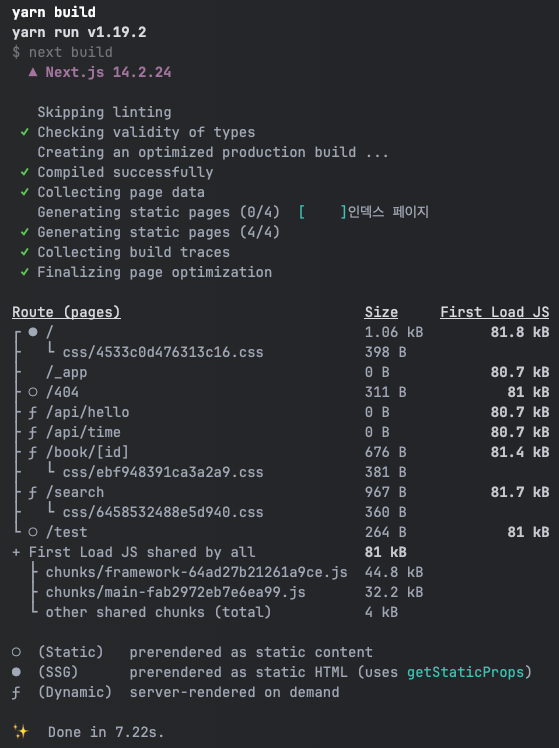This screenshot has height=748, width=559.
Task: Click the Route (pages) column header
Action: (x=66, y=312)
